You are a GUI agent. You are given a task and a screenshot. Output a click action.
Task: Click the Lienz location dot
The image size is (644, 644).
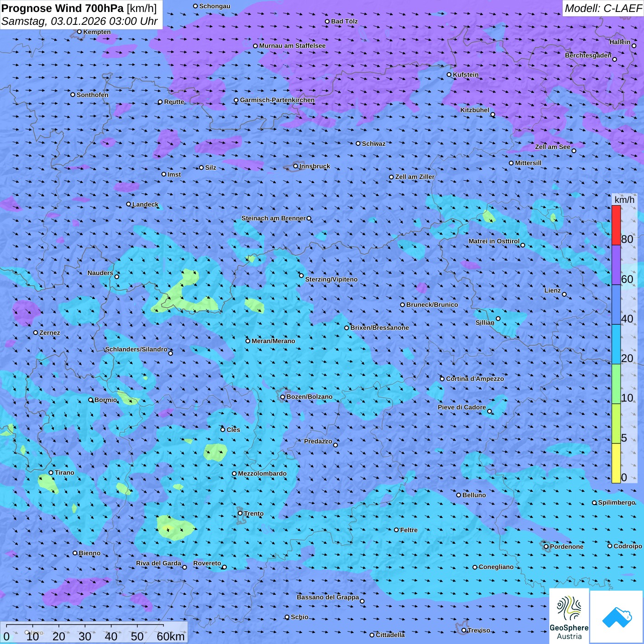564,294
